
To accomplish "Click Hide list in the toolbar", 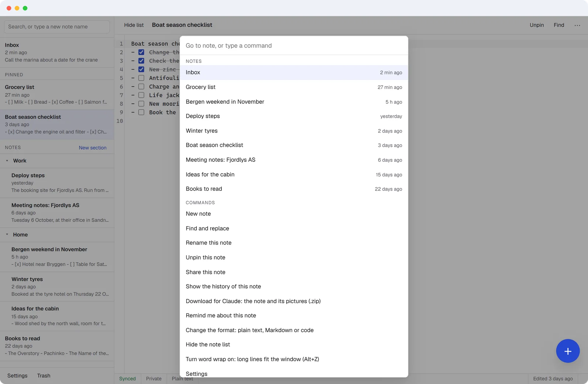I will 134,25.
